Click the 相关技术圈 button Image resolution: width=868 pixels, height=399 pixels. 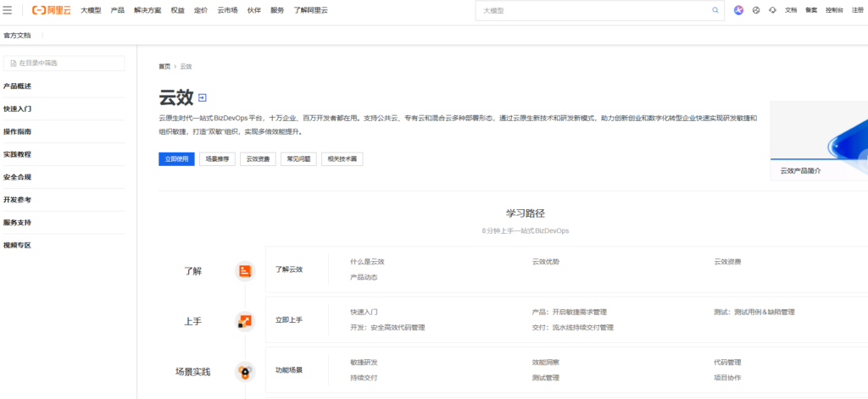[x=342, y=158]
